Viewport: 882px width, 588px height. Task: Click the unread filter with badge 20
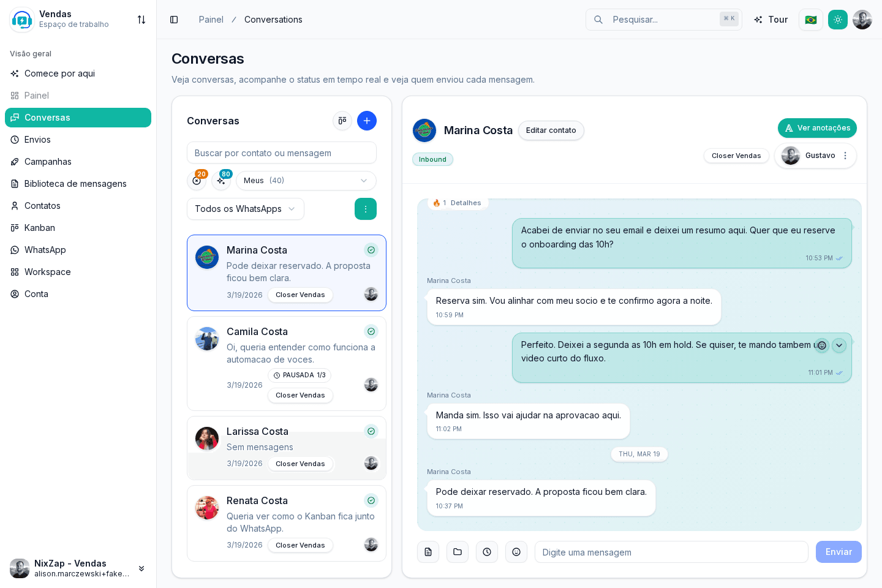[x=197, y=181]
